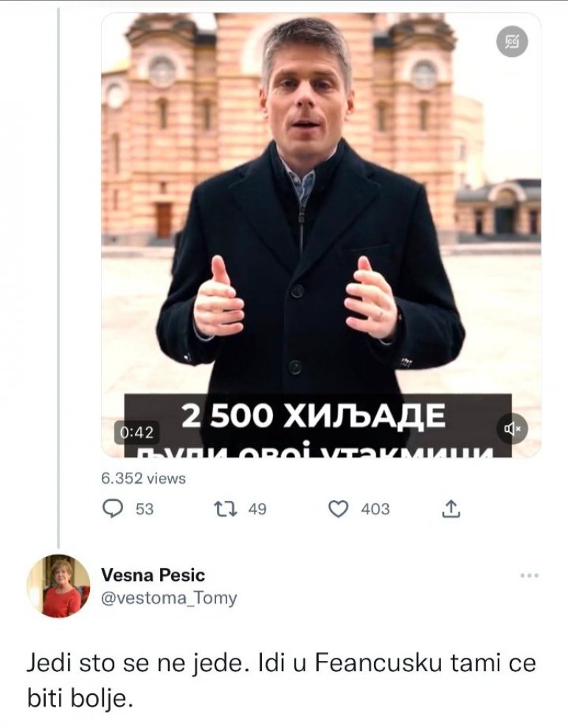Like the tweet with heart icon
Viewport: 568px width, 728px height.
tap(338, 509)
